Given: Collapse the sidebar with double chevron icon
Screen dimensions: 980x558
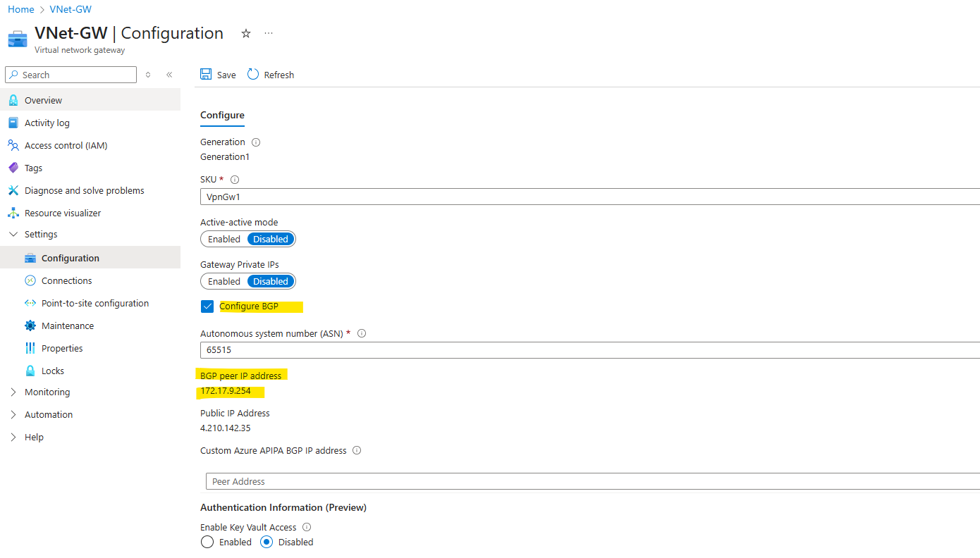Looking at the screenshot, I should pos(169,75).
